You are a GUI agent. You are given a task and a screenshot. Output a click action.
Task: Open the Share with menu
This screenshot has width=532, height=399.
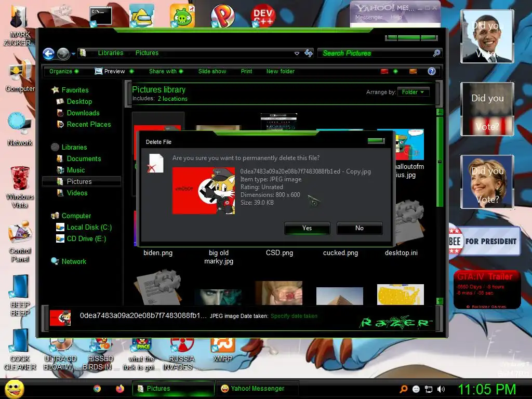click(x=166, y=71)
